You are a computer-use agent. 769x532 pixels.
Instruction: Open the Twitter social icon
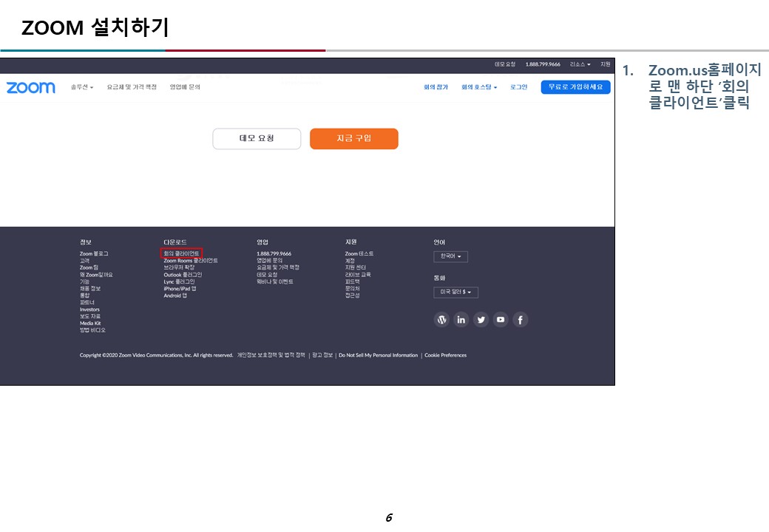click(x=481, y=320)
